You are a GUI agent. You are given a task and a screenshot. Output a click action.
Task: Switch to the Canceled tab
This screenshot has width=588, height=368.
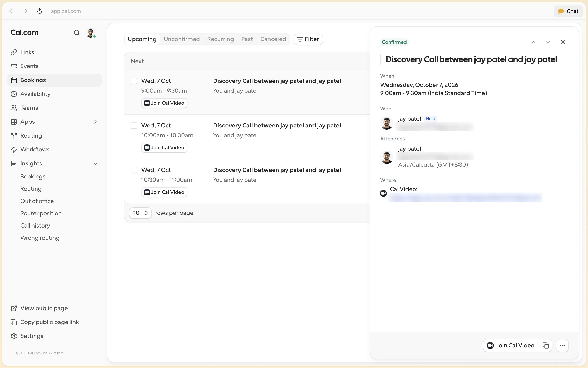point(273,39)
